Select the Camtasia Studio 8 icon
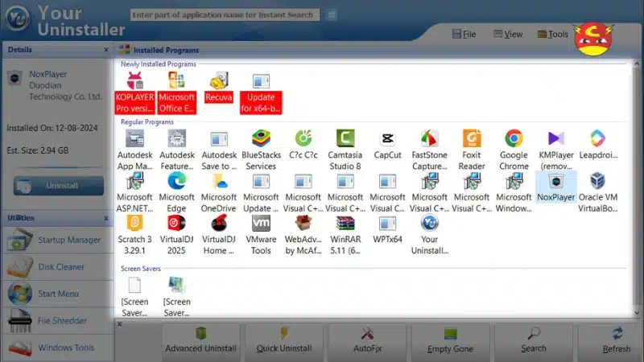Viewport: 644px width, 362px height. click(x=345, y=138)
